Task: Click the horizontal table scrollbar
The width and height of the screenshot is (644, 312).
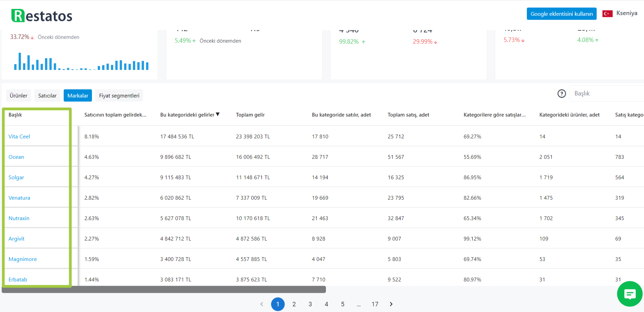Action: [164, 290]
